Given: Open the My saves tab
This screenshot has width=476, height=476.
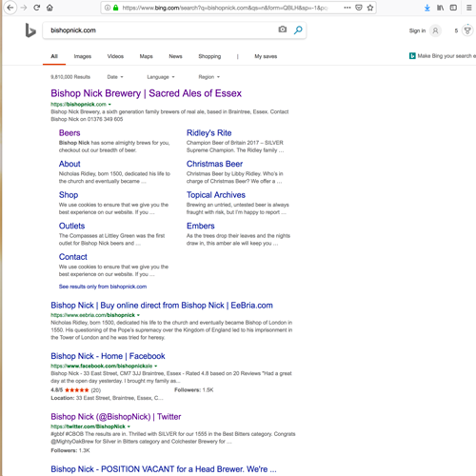Looking at the screenshot, I should [x=266, y=56].
